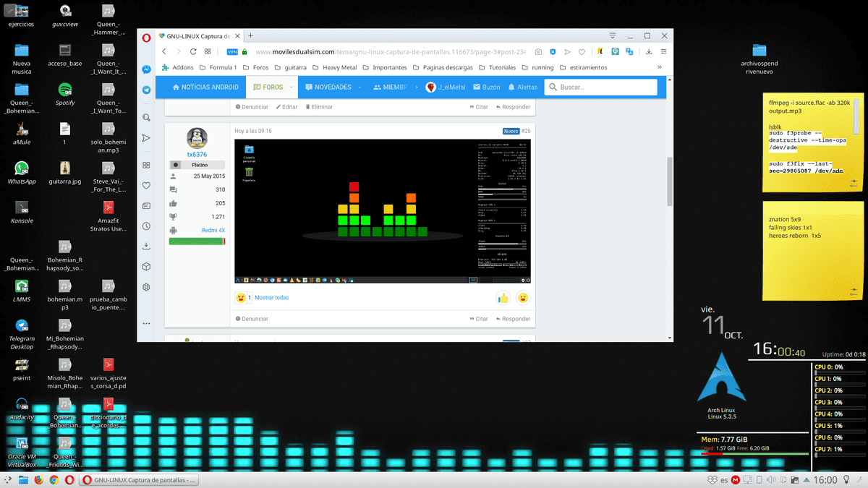This screenshot has width=868, height=488.
Task: Open MIEMBROS menu item
Action: (391, 87)
